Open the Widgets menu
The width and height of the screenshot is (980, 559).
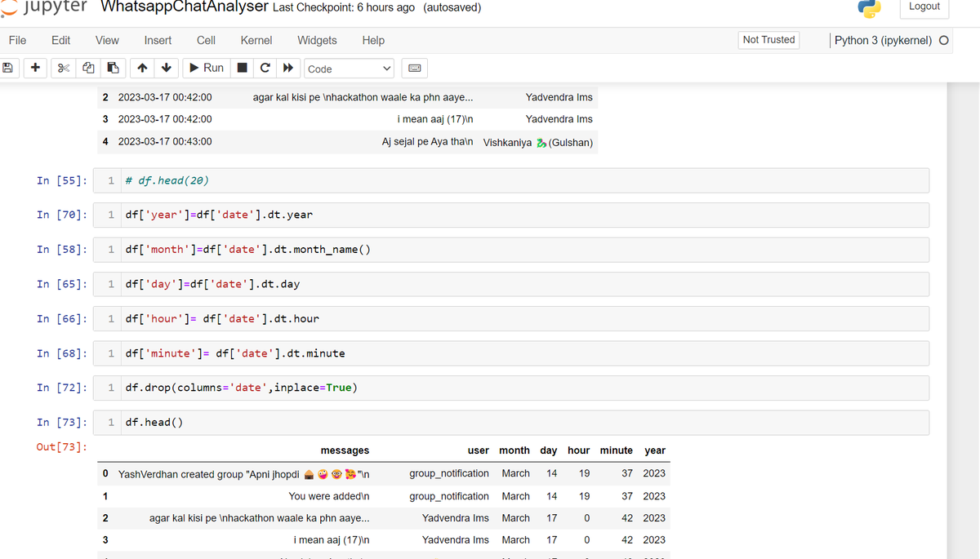tap(317, 40)
